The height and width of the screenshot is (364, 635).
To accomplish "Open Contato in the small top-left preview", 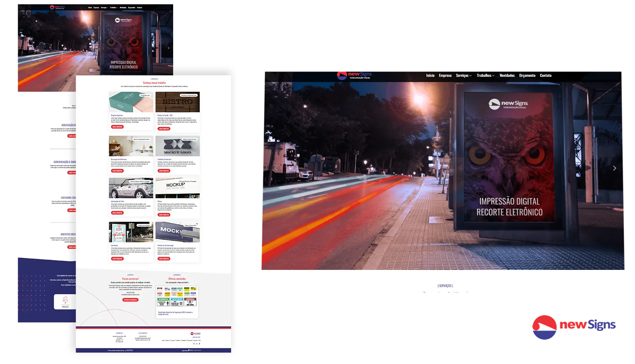I will (140, 7).
